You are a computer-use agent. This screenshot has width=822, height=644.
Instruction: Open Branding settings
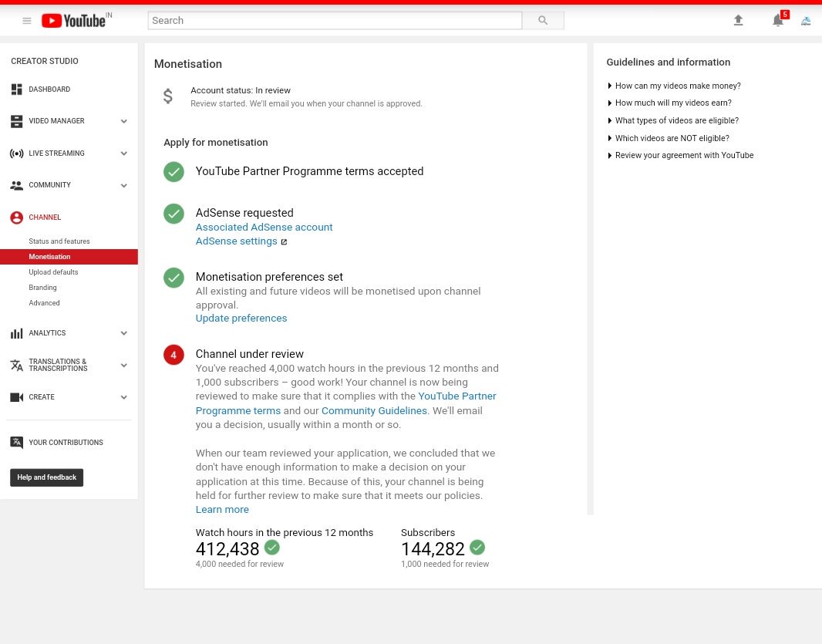(x=42, y=288)
